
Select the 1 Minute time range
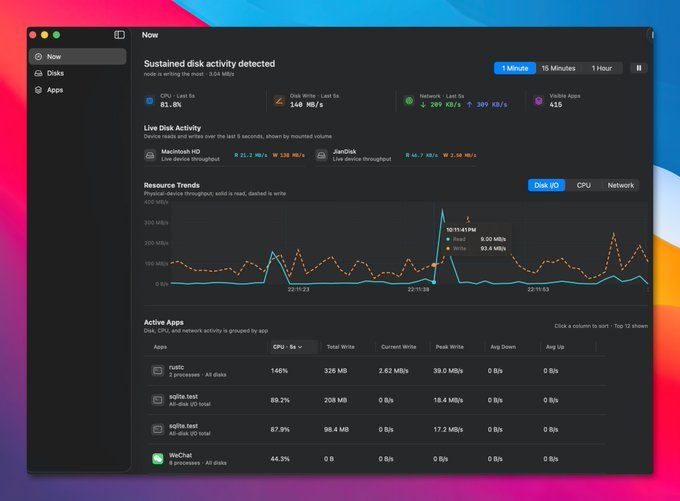515,68
